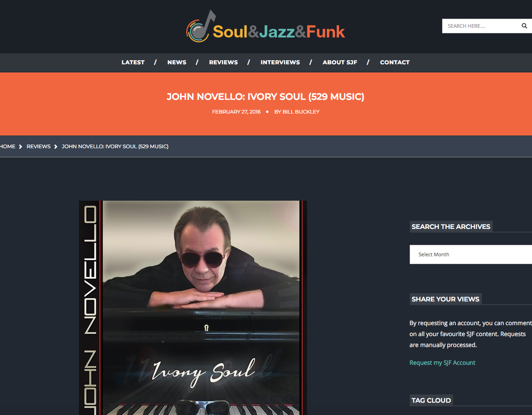Click the Soul&Jazz&Funk logo

pos(266,26)
